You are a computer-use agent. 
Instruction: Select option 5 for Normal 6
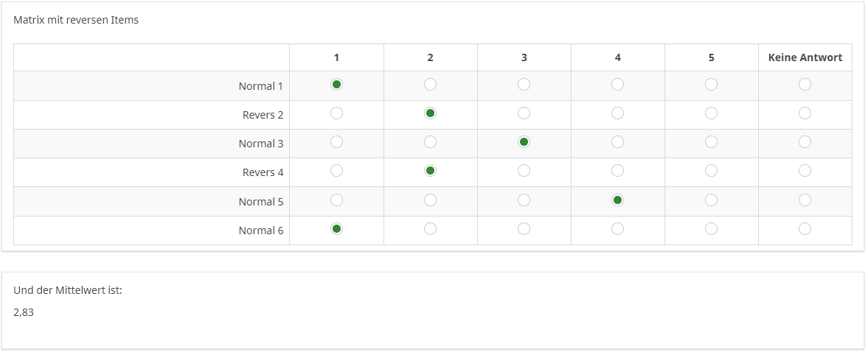point(711,229)
